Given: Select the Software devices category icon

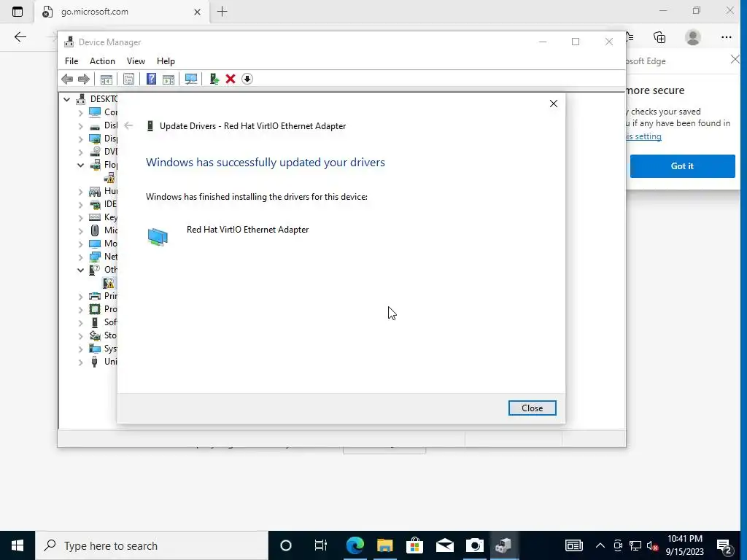Looking at the screenshot, I should click(95, 322).
